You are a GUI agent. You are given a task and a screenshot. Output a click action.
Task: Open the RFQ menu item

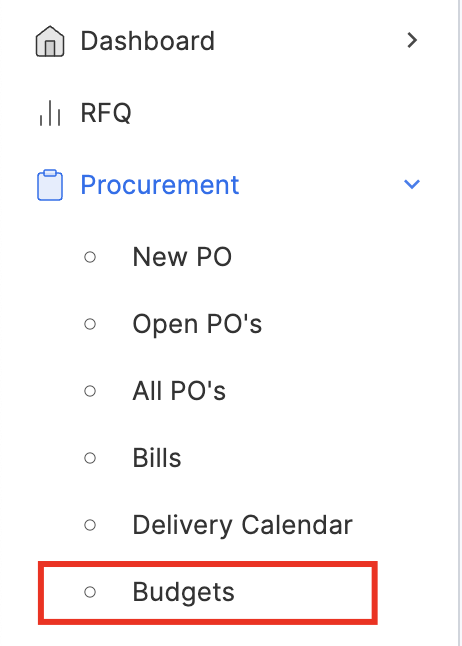[106, 113]
